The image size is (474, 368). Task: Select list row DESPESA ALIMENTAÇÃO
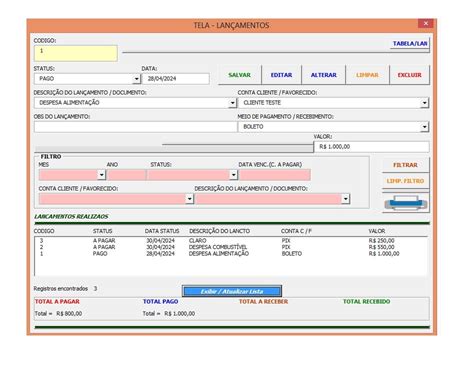point(231,254)
